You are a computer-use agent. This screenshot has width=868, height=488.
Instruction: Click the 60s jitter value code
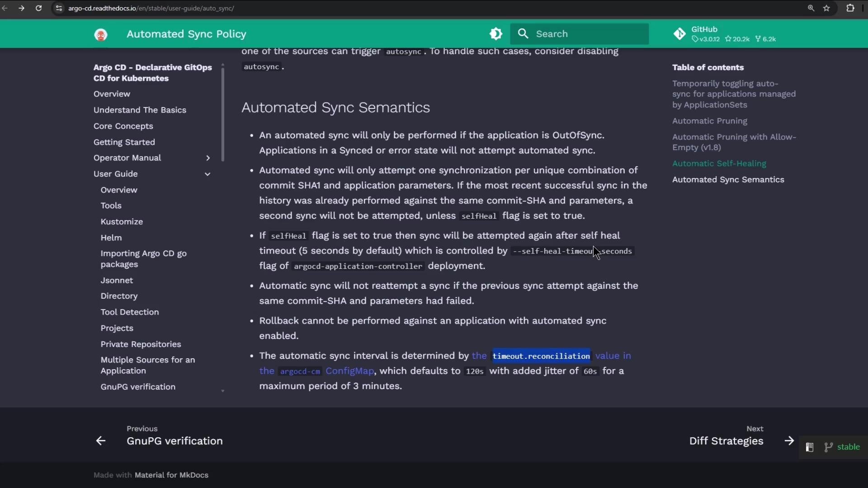(x=590, y=371)
